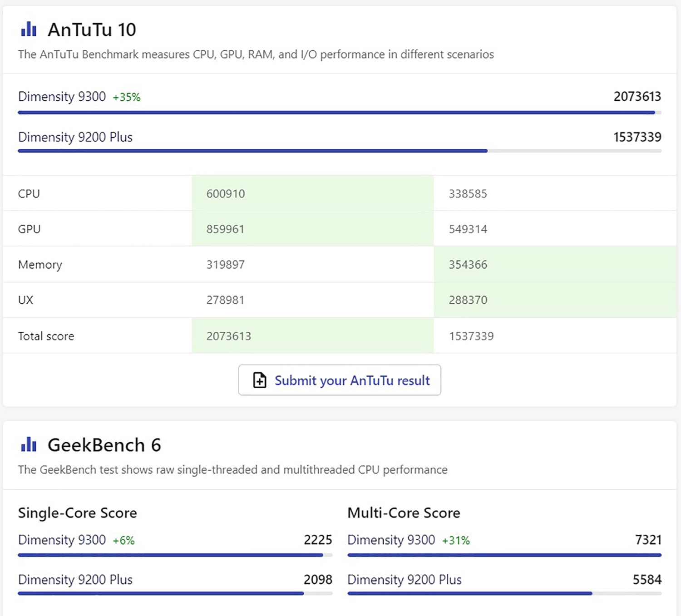This screenshot has width=681, height=616.
Task: Click the GPU value 549314
Action: [468, 229]
